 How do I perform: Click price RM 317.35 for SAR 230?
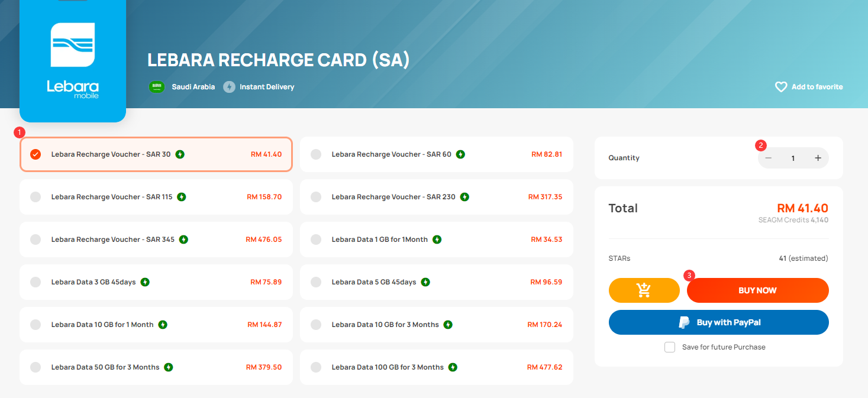[x=545, y=197]
